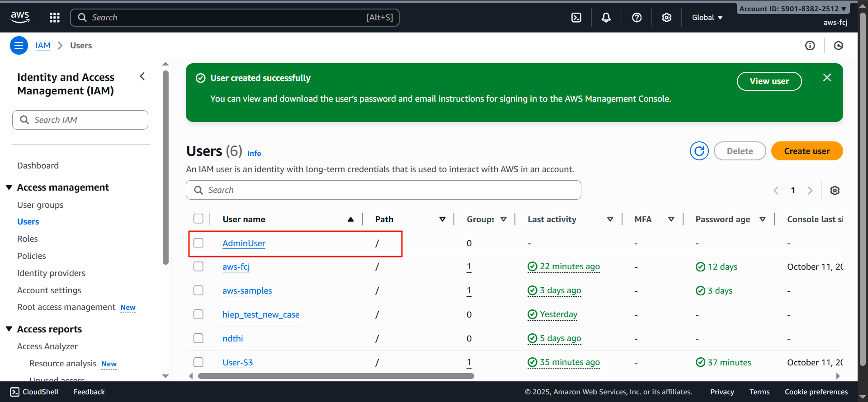Tick the checkbox for ndthi
This screenshot has width=868, height=402.
(x=198, y=338)
